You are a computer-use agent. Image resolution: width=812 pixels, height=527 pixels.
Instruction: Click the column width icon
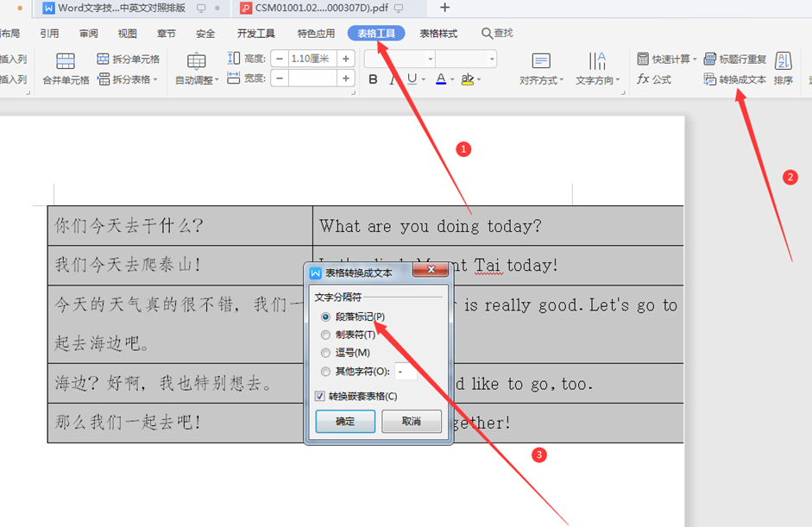[234, 78]
